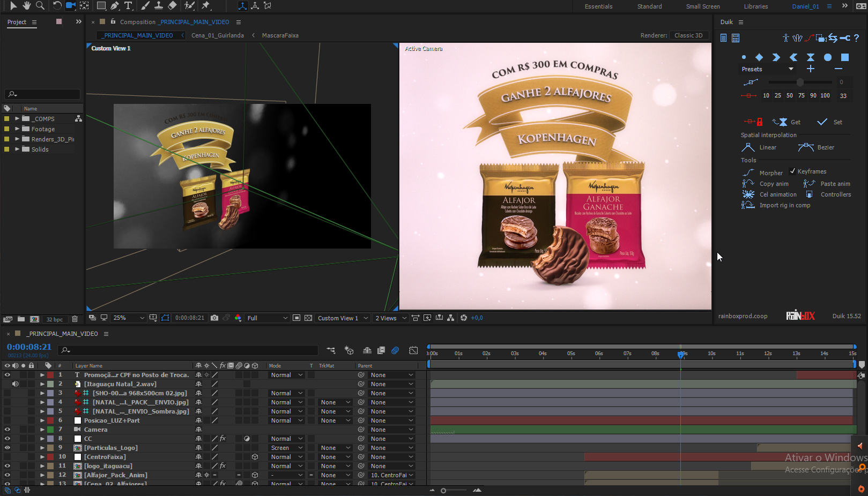Screen dimensions: 868x496
Task: Switch to the Standard workspace
Action: pyautogui.click(x=649, y=6)
